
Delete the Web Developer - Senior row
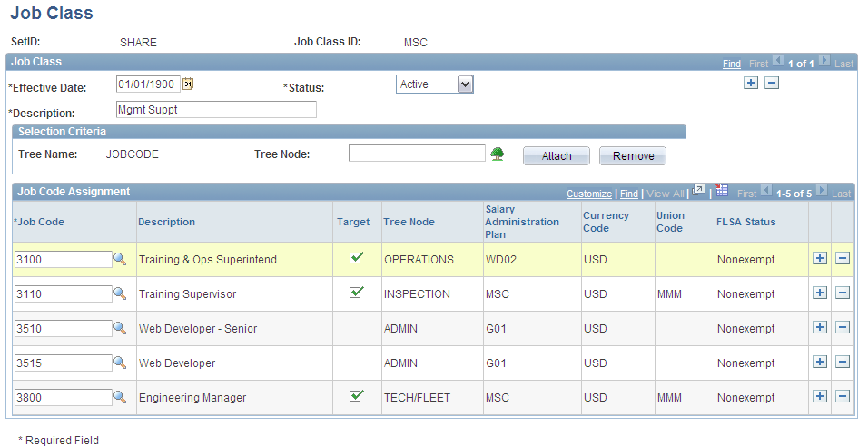(x=843, y=327)
